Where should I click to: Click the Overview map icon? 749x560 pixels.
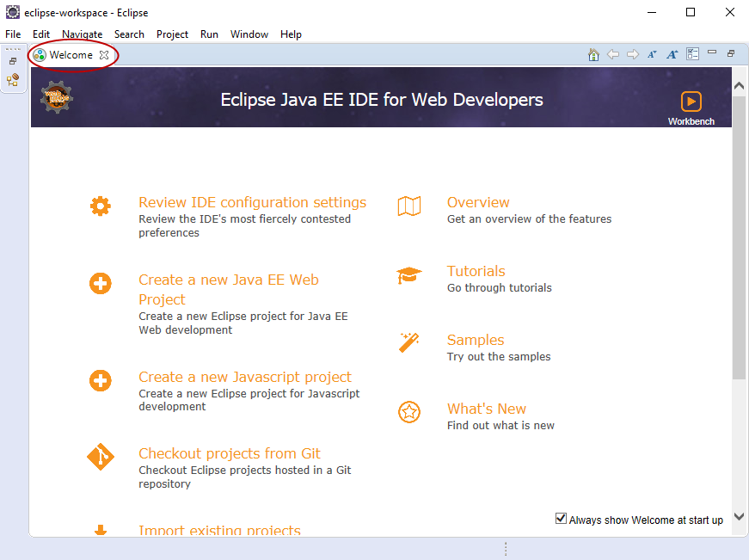[x=409, y=206]
